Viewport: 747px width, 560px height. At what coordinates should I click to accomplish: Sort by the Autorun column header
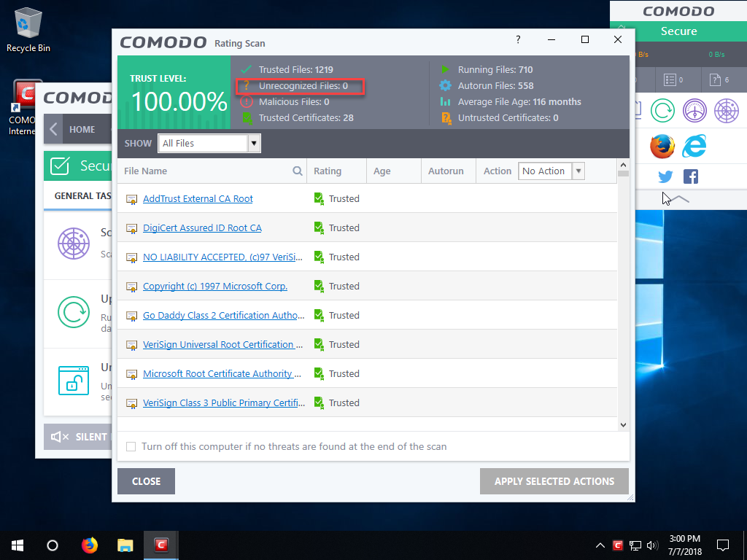[x=446, y=171]
